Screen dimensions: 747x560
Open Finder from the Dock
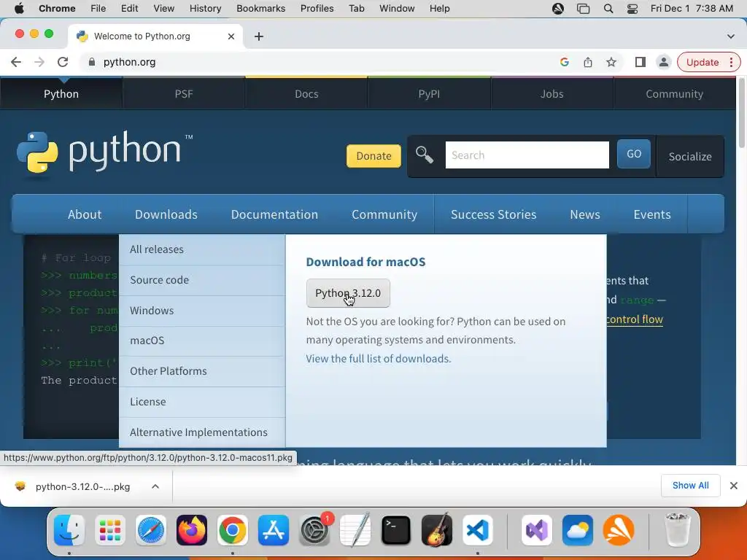69,530
